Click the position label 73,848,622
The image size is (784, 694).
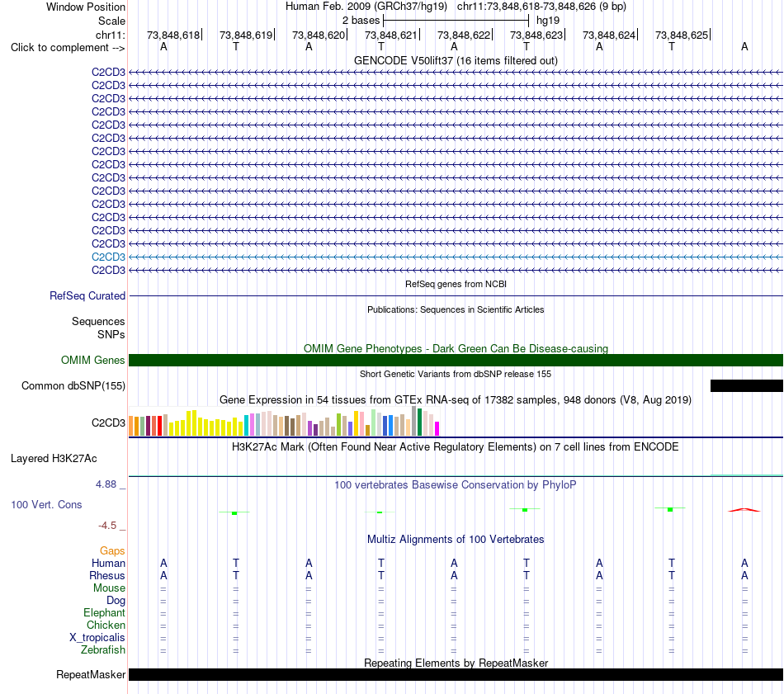[464, 35]
